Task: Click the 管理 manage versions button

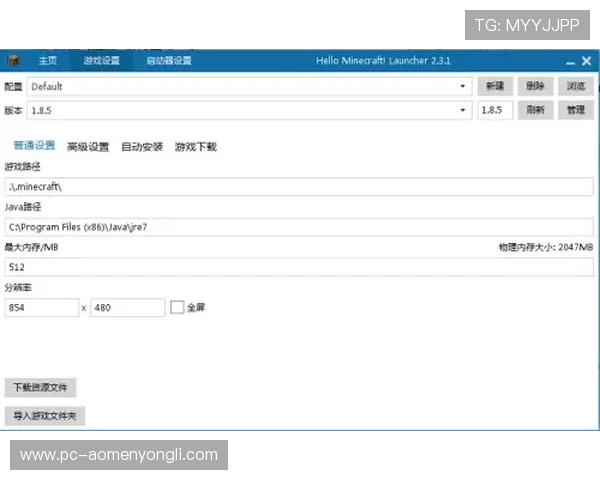Action: 576,110
